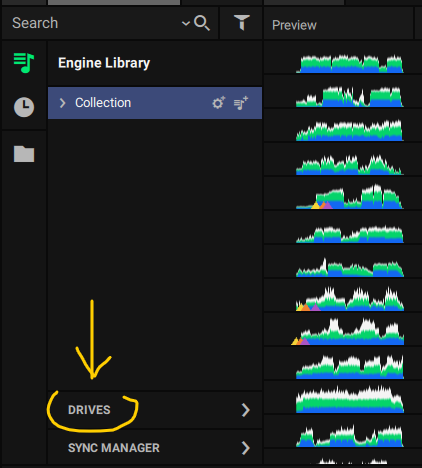Click the Preview column header

(294, 25)
